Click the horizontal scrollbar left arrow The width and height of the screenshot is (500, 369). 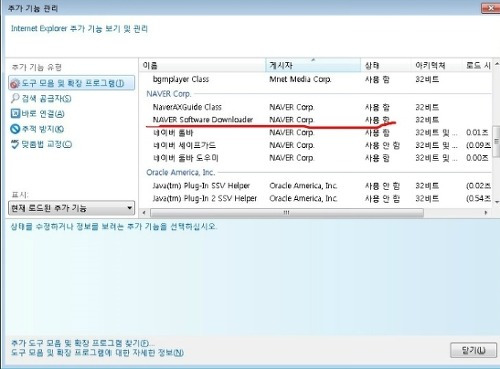pyautogui.click(x=144, y=212)
